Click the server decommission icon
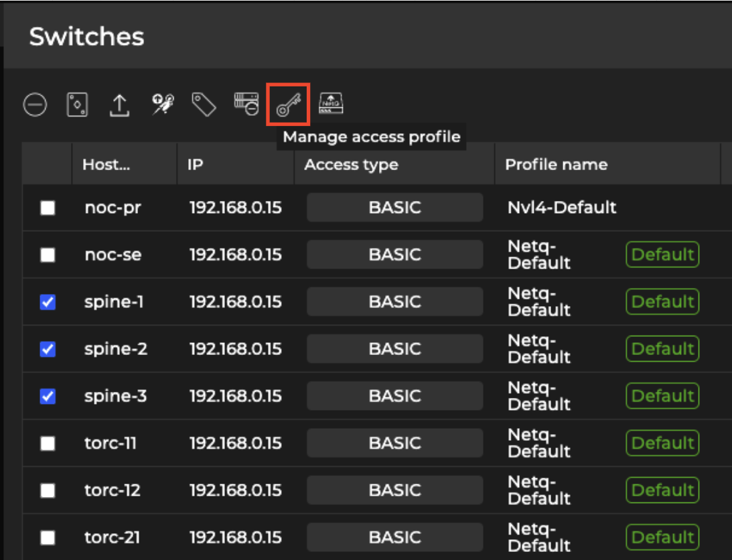Image resolution: width=732 pixels, height=560 pixels. 246,104
